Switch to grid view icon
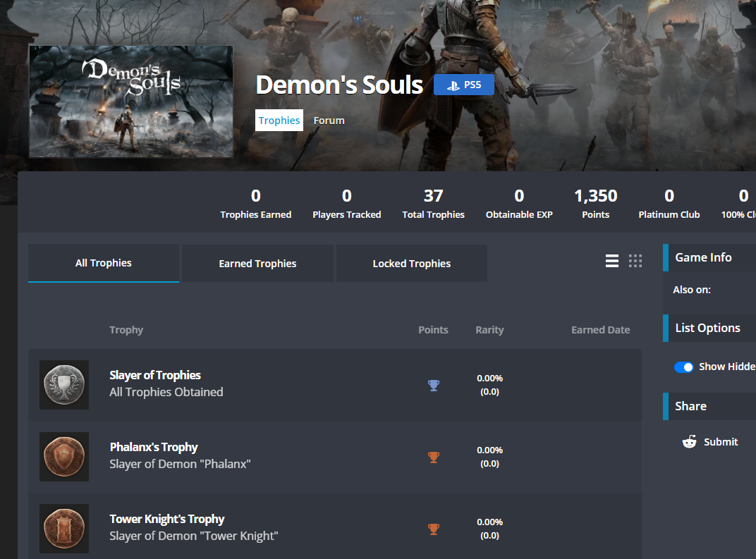This screenshot has height=559, width=756. pyautogui.click(x=635, y=261)
